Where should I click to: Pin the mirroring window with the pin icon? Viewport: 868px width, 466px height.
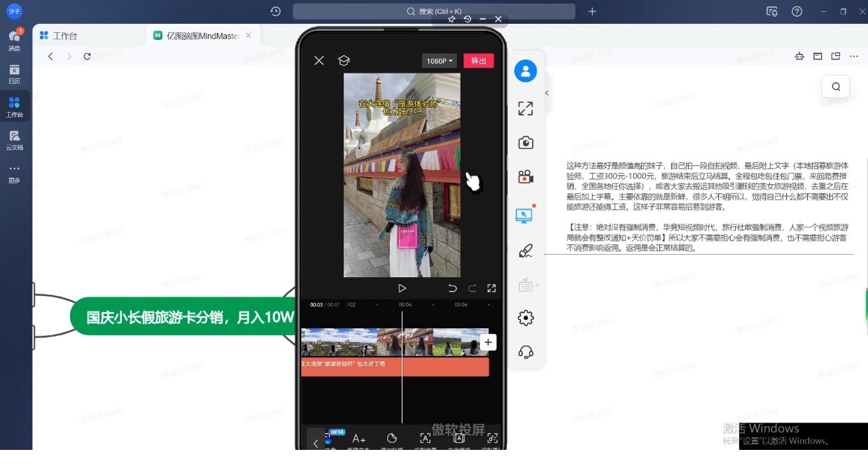(451, 19)
